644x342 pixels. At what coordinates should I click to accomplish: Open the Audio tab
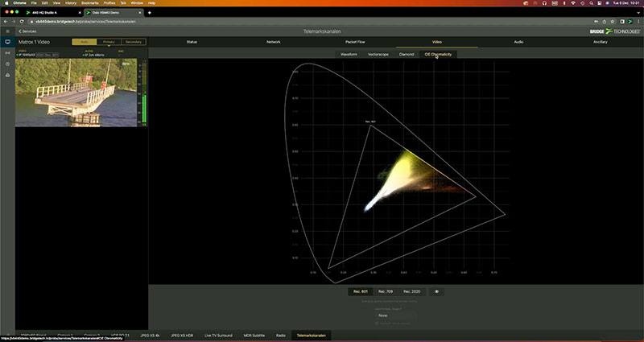[x=518, y=42]
